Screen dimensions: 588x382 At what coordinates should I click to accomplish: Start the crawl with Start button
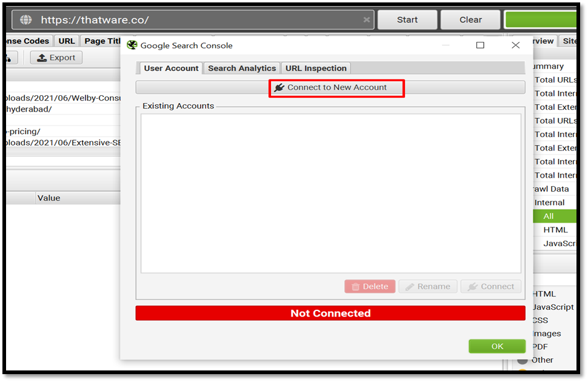click(407, 19)
